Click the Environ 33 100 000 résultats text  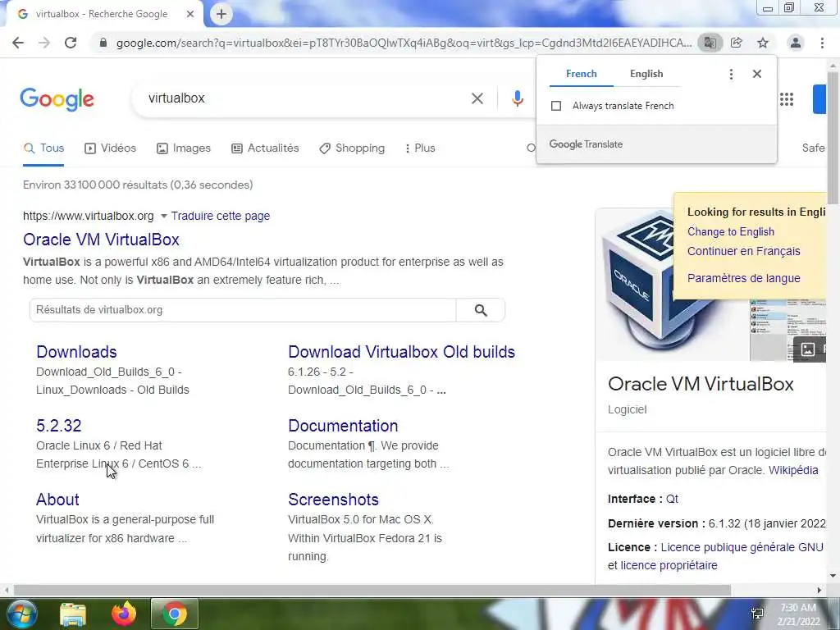(x=138, y=185)
